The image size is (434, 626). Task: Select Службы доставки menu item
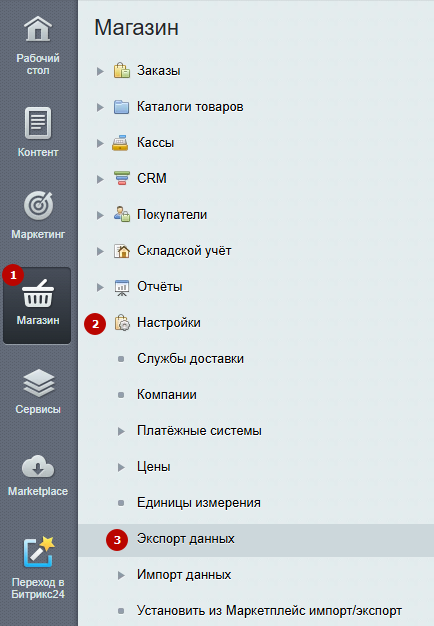(190, 359)
